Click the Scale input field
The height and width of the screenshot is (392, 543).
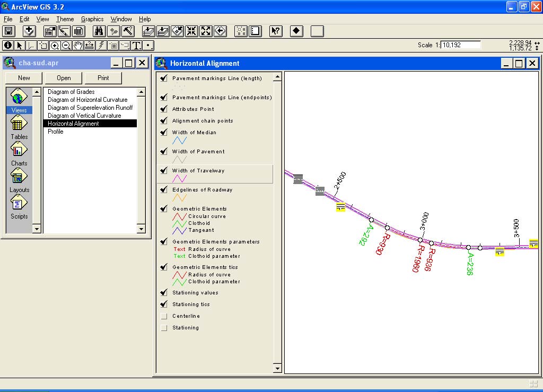(x=461, y=45)
